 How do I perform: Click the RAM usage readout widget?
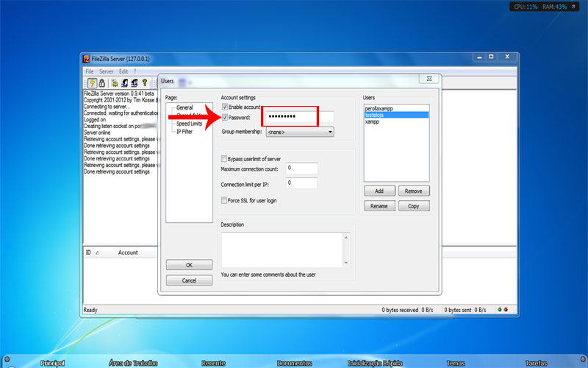[554, 7]
